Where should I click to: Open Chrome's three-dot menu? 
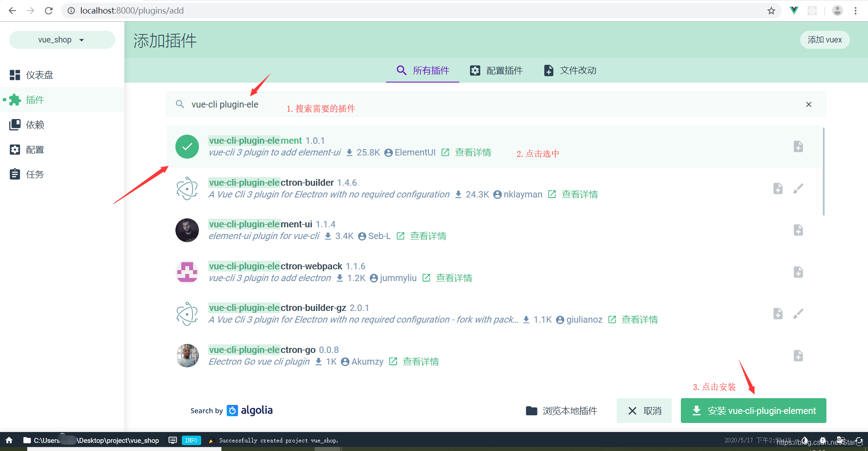tap(855, 10)
